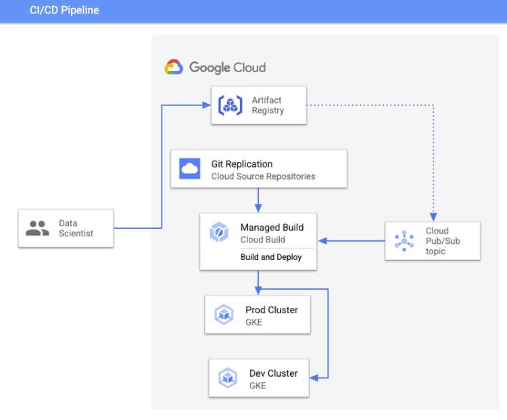Select the Cloud Source Repositories subtitle

coord(263,176)
